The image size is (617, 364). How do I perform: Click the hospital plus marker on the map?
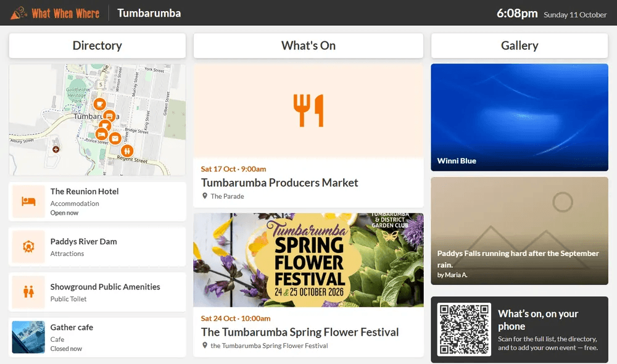coord(56,149)
